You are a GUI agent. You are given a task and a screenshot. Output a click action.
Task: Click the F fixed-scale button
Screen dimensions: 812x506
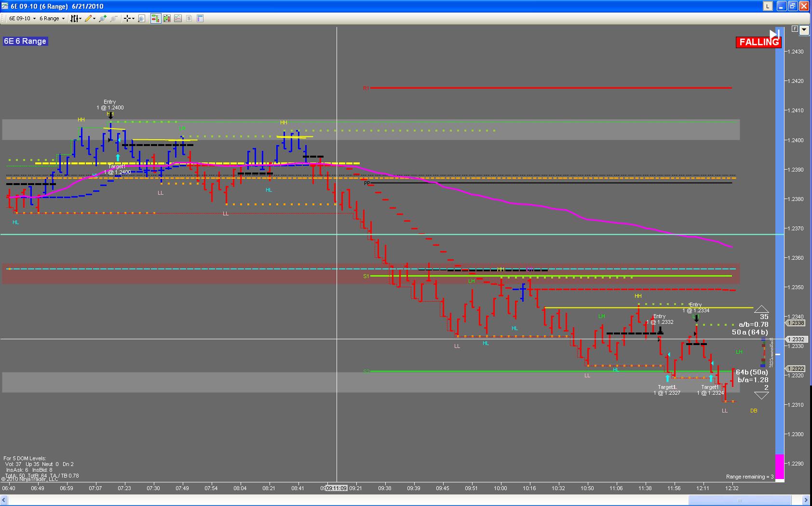click(x=795, y=29)
